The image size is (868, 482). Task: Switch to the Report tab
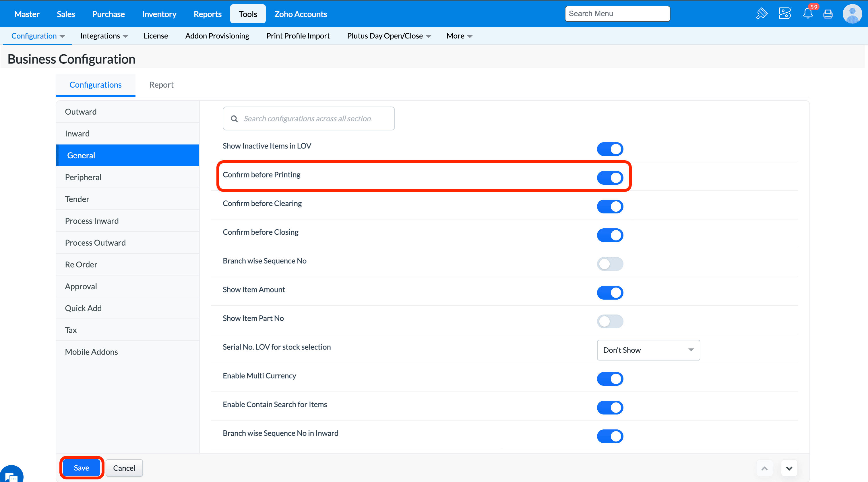[x=161, y=85]
